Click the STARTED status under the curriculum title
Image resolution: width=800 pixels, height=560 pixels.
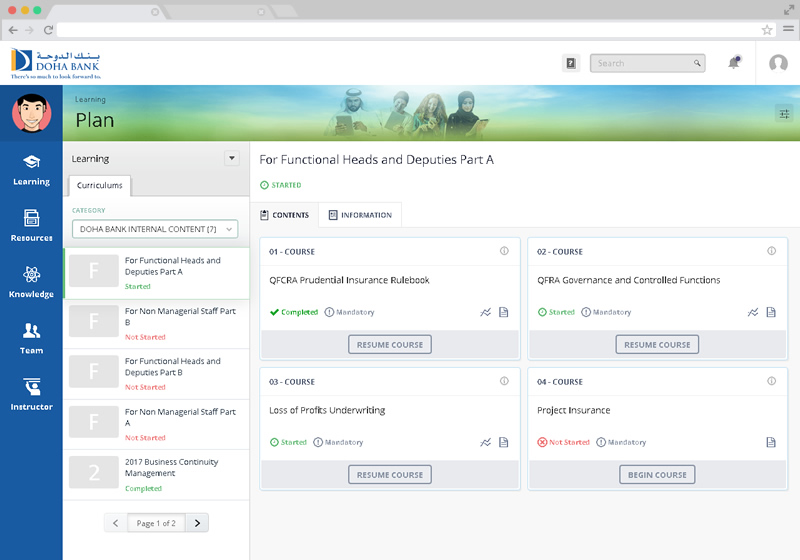[x=281, y=185]
